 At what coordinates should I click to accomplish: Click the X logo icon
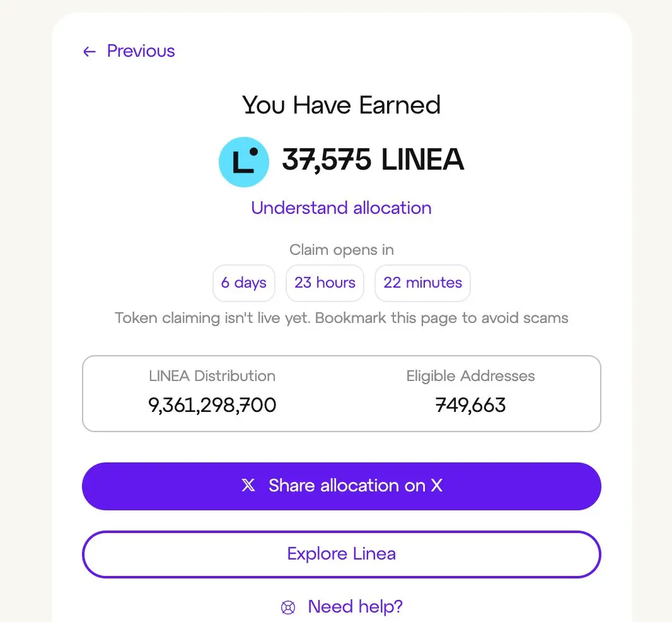coord(248,485)
